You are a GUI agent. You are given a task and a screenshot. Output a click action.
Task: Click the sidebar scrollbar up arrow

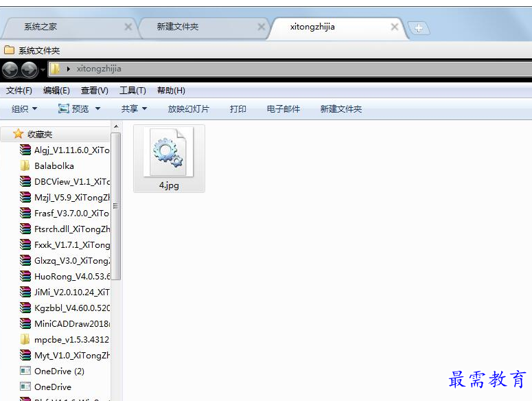pos(116,127)
